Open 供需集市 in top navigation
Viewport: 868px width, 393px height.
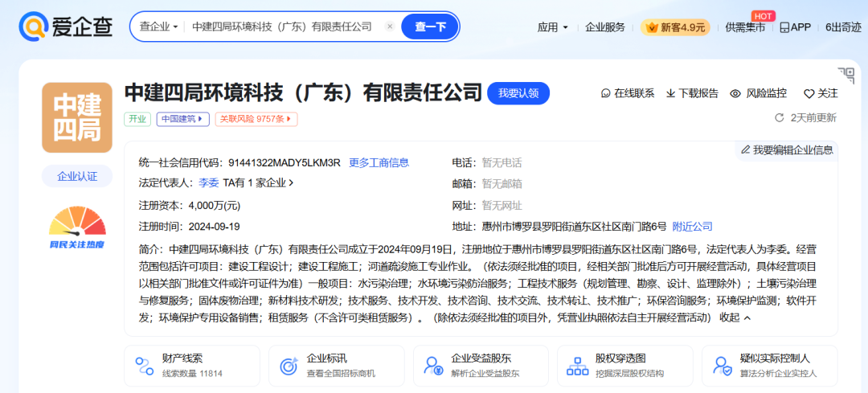tap(745, 27)
